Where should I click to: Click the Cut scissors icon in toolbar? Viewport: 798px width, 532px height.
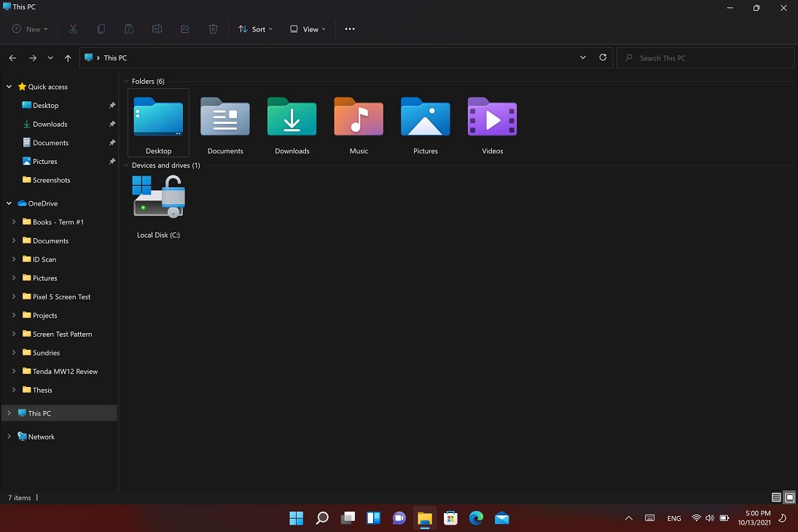(x=73, y=29)
